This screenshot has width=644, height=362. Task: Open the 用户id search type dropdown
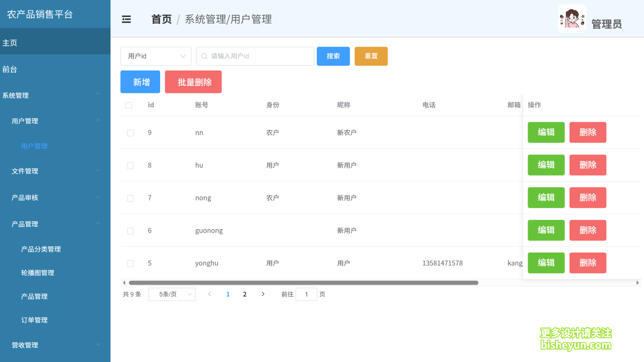[155, 56]
